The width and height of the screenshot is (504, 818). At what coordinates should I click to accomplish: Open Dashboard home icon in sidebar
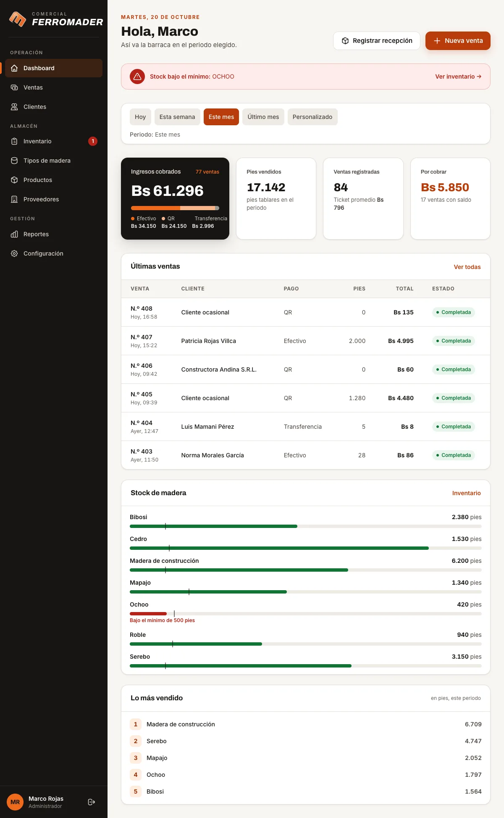[14, 68]
